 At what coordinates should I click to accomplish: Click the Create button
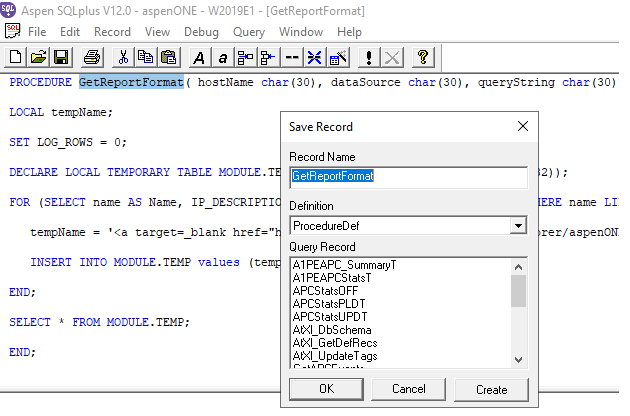[x=491, y=389]
